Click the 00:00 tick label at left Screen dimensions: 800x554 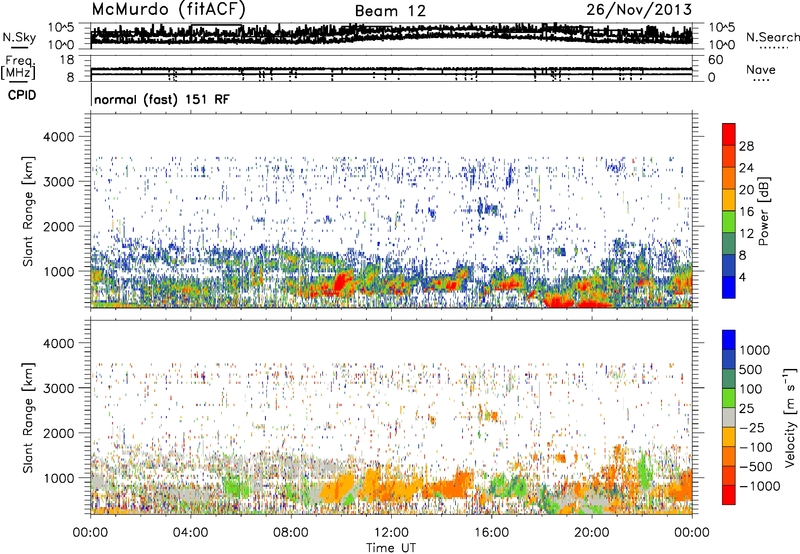[x=91, y=533]
